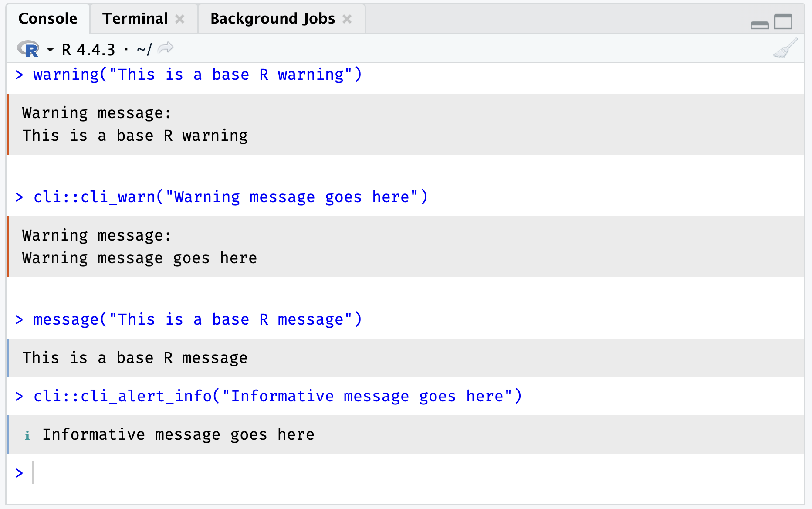Click the view working directory arrow icon
Viewport: 812px width, 509px height.
[166, 48]
